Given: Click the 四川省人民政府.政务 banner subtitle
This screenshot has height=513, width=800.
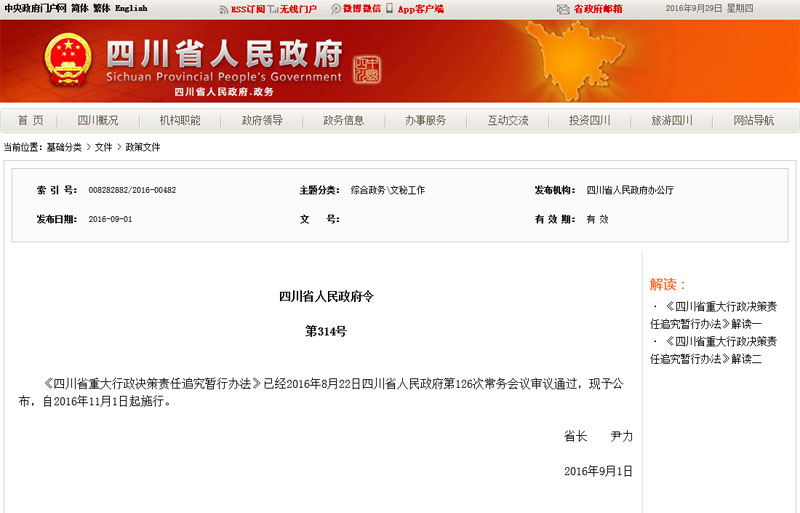Looking at the screenshot, I should click(x=224, y=92).
